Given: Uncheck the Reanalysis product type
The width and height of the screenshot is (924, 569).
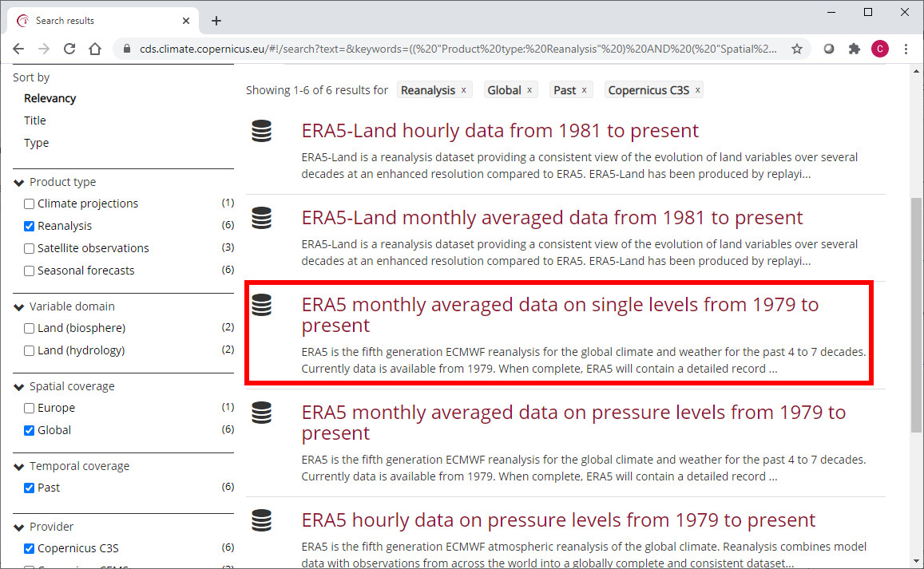Looking at the screenshot, I should 29,226.
